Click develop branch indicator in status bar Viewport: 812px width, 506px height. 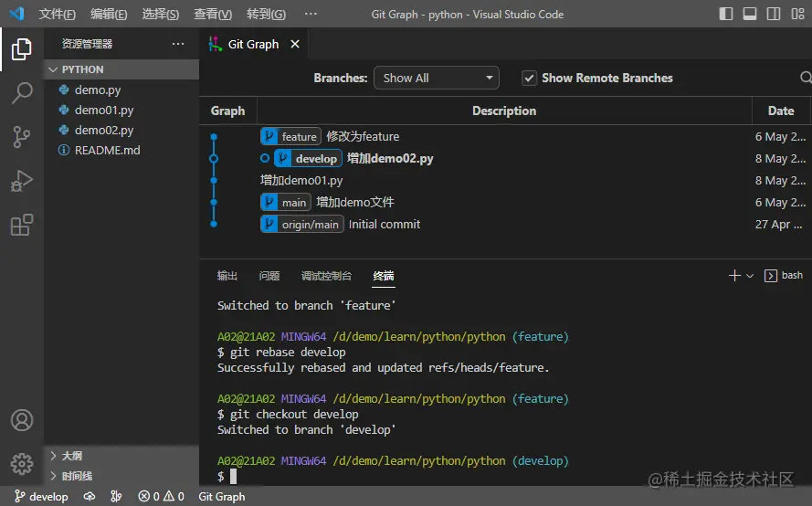click(41, 497)
